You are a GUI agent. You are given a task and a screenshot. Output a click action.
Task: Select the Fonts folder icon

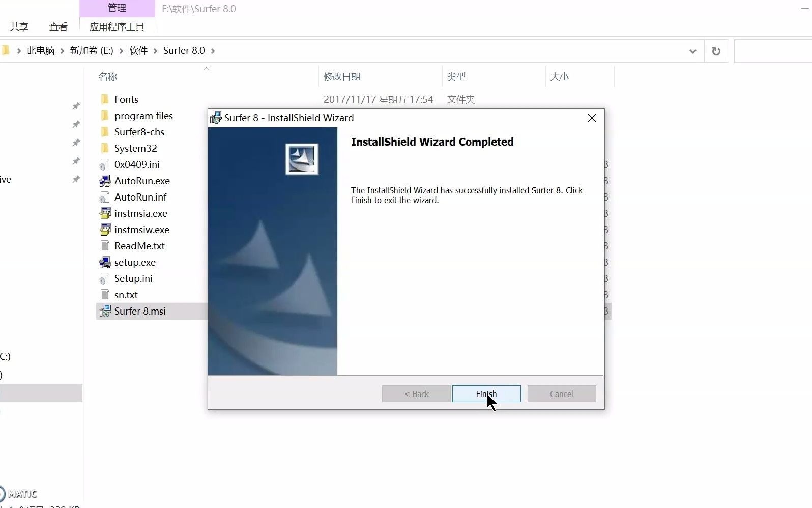(x=105, y=99)
